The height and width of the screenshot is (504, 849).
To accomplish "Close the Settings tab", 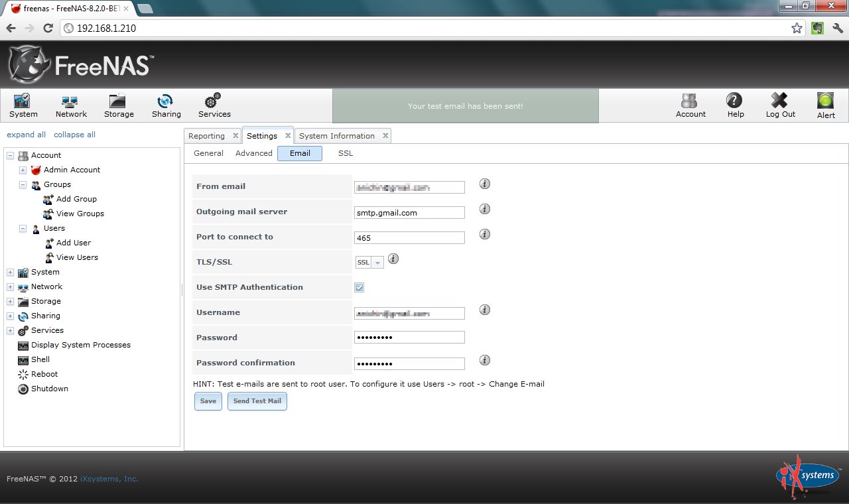I will pyautogui.click(x=288, y=135).
